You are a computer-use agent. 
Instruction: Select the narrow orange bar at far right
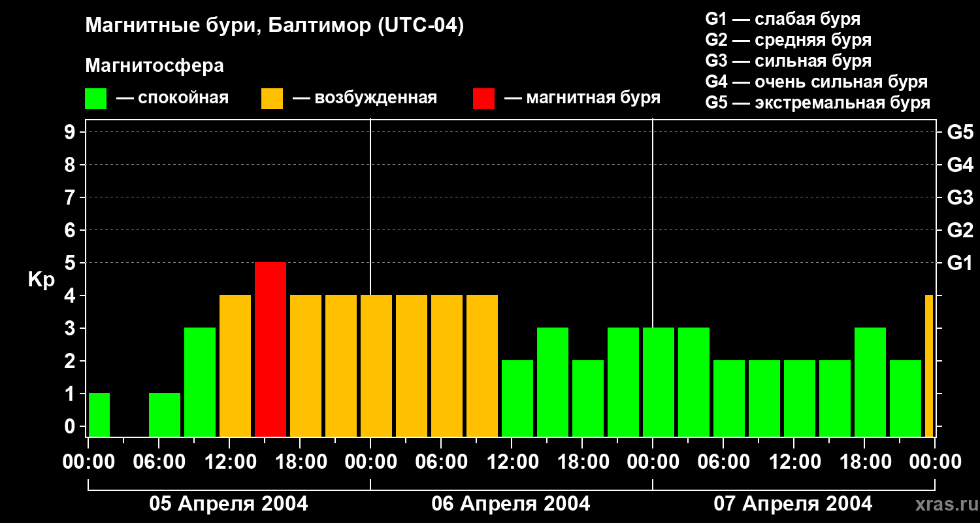click(x=929, y=366)
